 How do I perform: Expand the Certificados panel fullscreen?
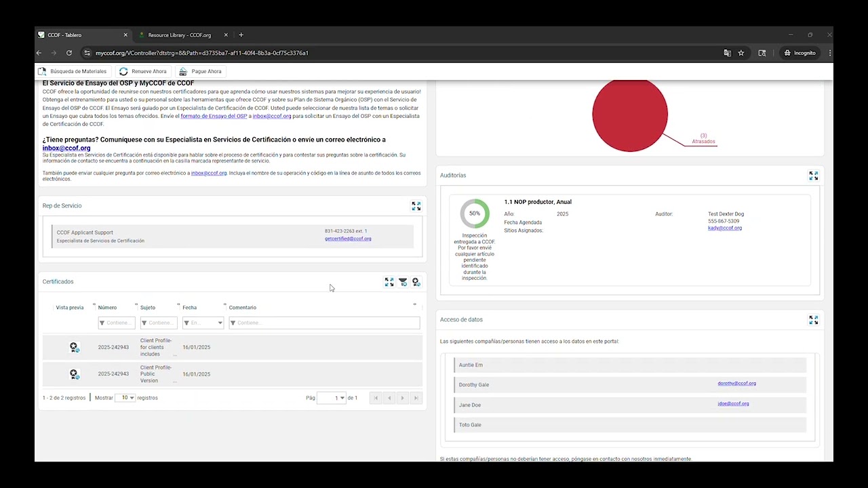(x=389, y=282)
